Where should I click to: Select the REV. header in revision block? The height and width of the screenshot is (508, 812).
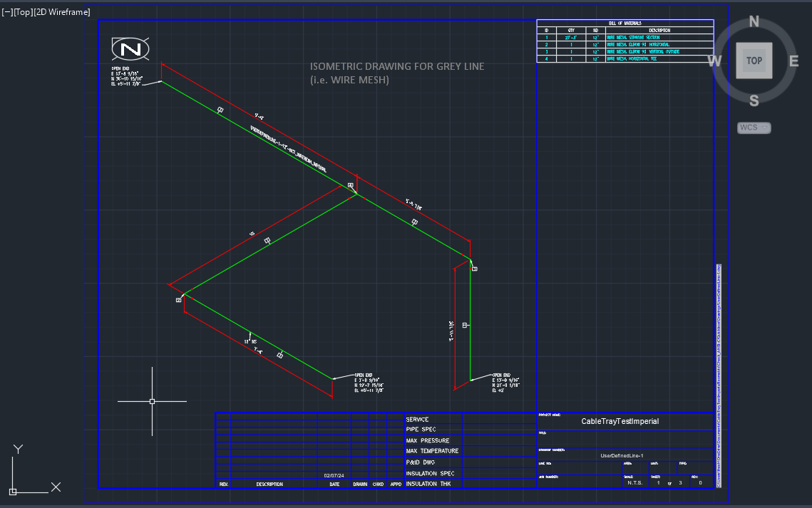tap(224, 484)
